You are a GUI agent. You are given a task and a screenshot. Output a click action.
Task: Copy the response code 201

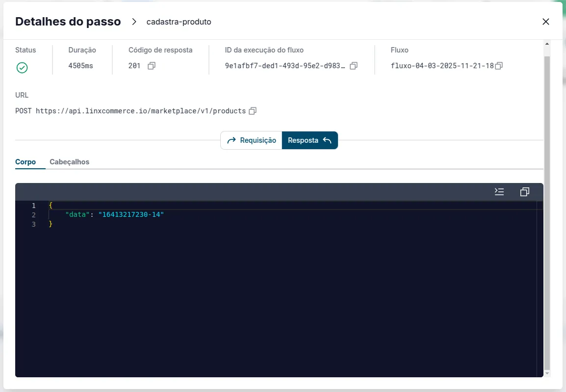pyautogui.click(x=152, y=66)
